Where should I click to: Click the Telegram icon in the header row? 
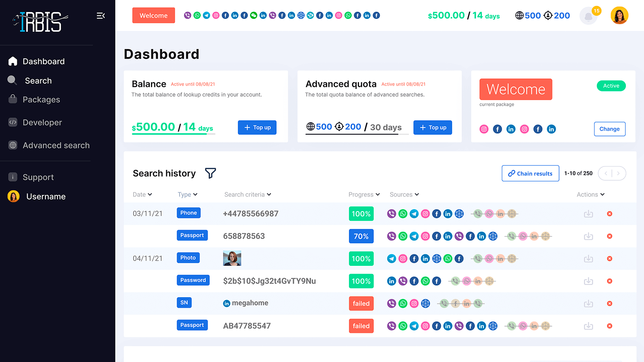206,15
